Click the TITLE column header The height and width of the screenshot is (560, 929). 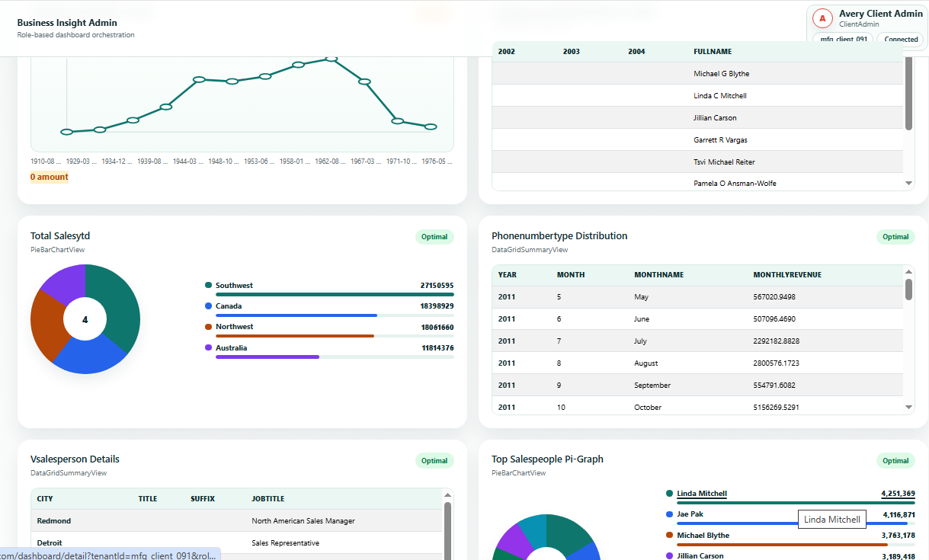[x=148, y=499]
